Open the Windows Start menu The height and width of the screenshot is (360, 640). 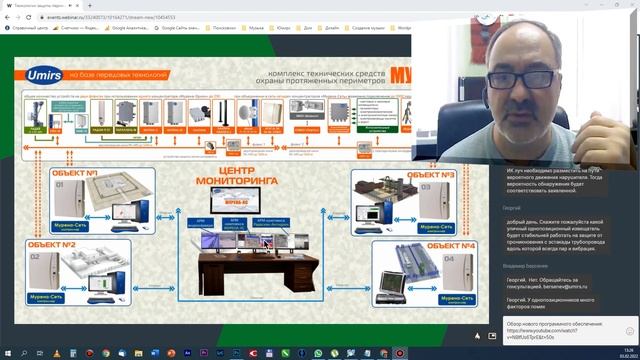click(8, 353)
